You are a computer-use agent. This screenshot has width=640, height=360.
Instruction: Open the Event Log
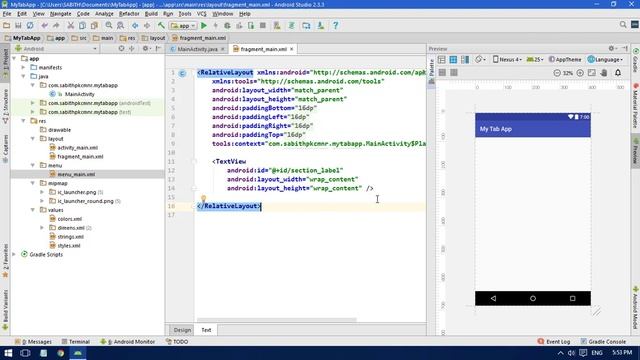coord(554,342)
